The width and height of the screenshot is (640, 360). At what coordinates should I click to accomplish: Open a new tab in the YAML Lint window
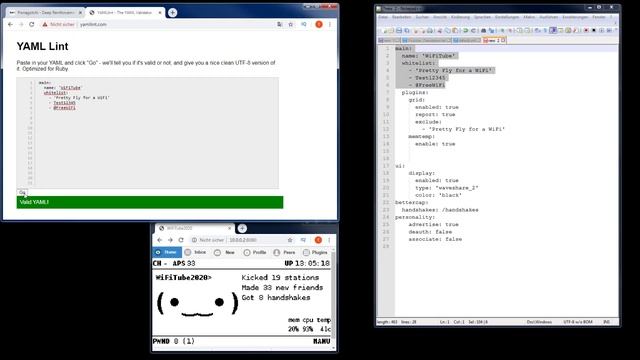coord(172,13)
